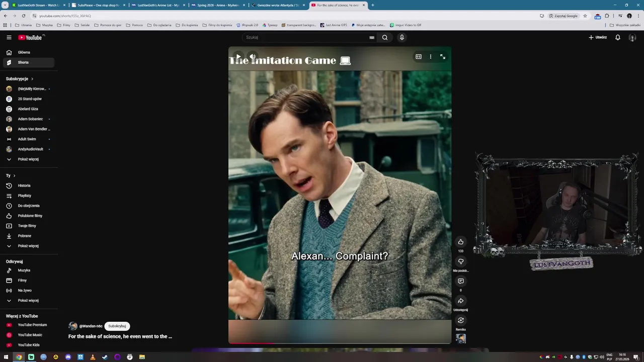Expand the Subskrypcje section
644x362 pixels.
[x=20, y=79]
